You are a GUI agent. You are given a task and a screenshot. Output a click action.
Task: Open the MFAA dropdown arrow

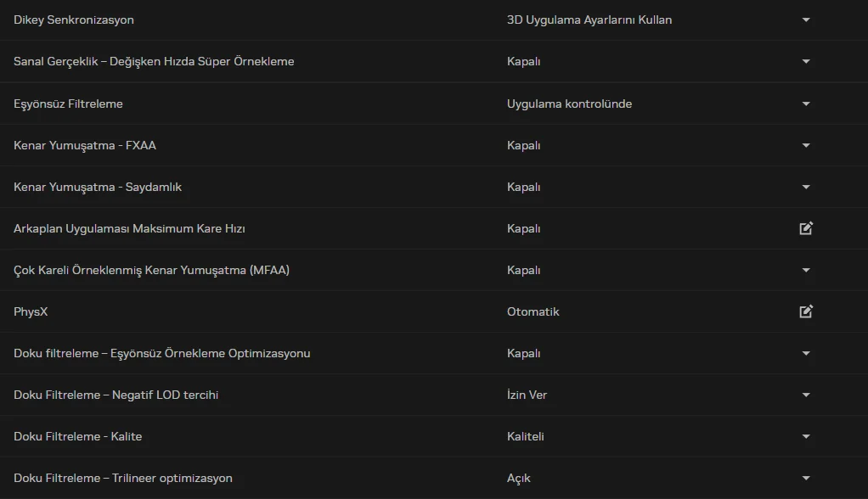(806, 270)
